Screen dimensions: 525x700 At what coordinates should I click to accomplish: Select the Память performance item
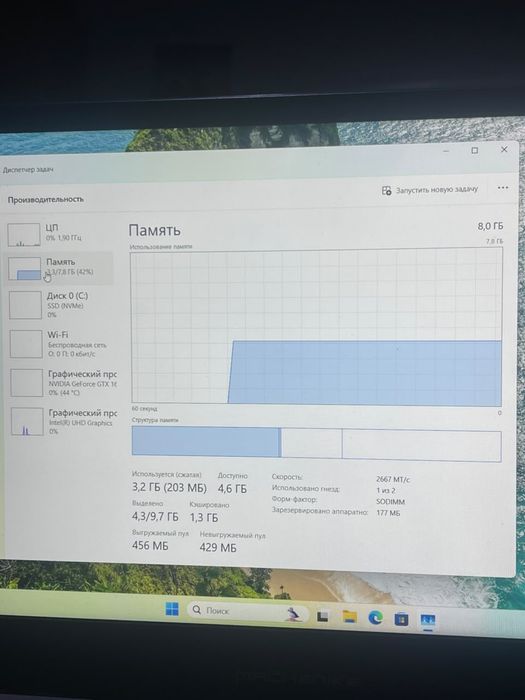[x=59, y=268]
